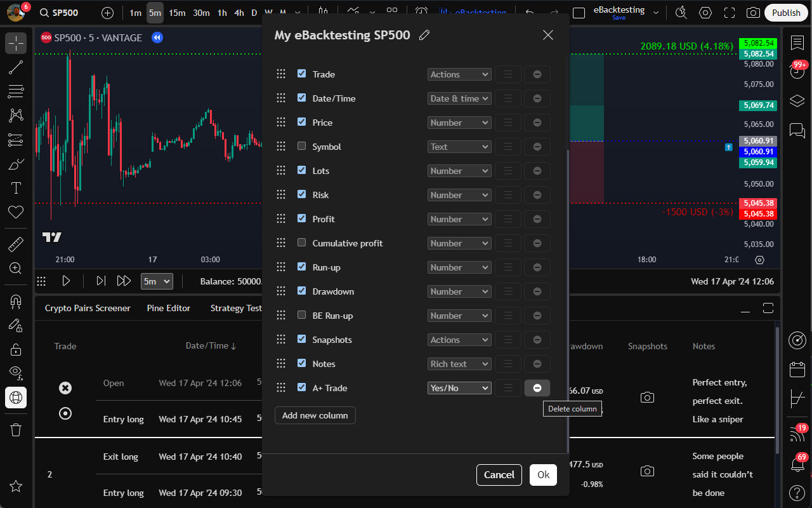The height and width of the screenshot is (508, 812).
Task: Take a chart snapshot from top toolbar
Action: pos(753,13)
